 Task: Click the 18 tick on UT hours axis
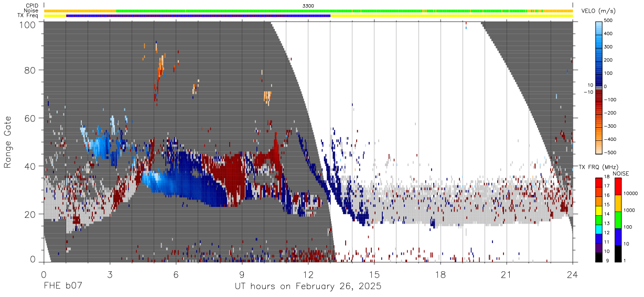coord(440,274)
